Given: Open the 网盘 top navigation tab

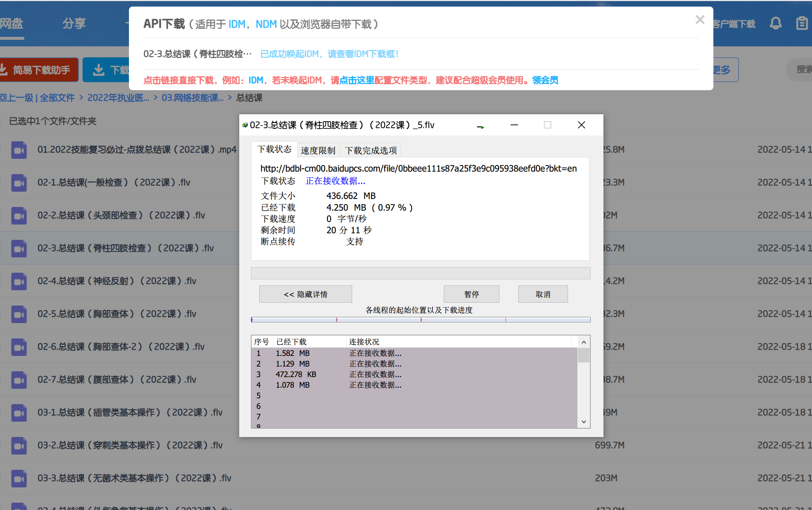Looking at the screenshot, I should point(12,24).
